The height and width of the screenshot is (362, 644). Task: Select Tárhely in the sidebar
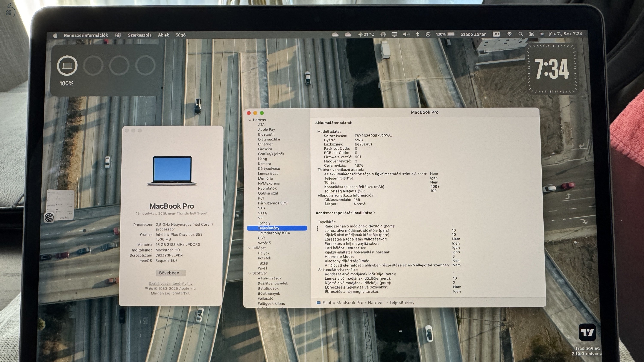tap(264, 223)
